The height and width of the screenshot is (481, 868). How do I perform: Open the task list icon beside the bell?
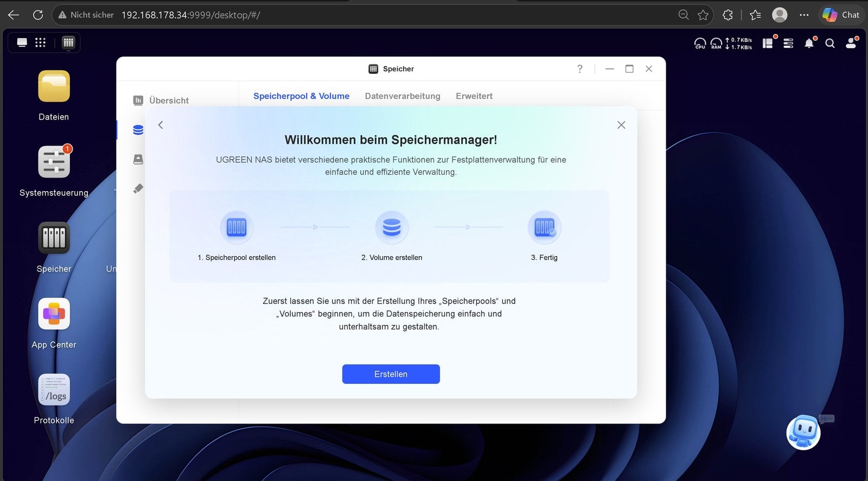pos(788,43)
